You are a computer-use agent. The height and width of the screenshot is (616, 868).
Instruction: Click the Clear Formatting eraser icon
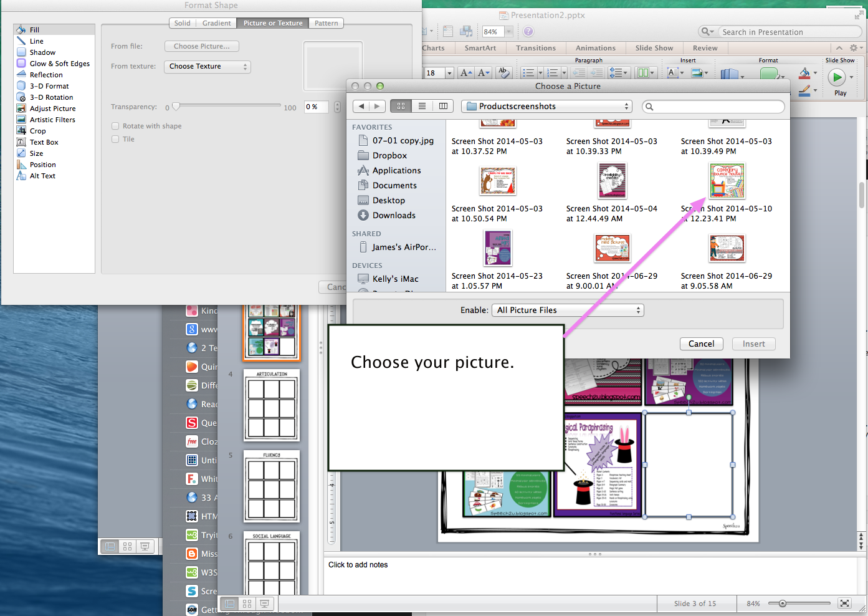coord(504,73)
